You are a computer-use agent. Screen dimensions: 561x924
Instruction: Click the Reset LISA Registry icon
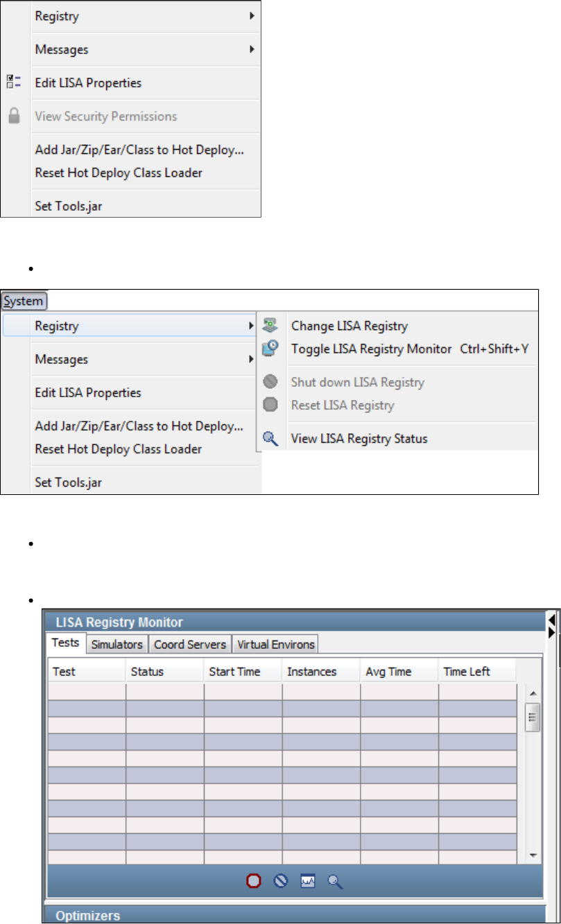tap(270, 405)
